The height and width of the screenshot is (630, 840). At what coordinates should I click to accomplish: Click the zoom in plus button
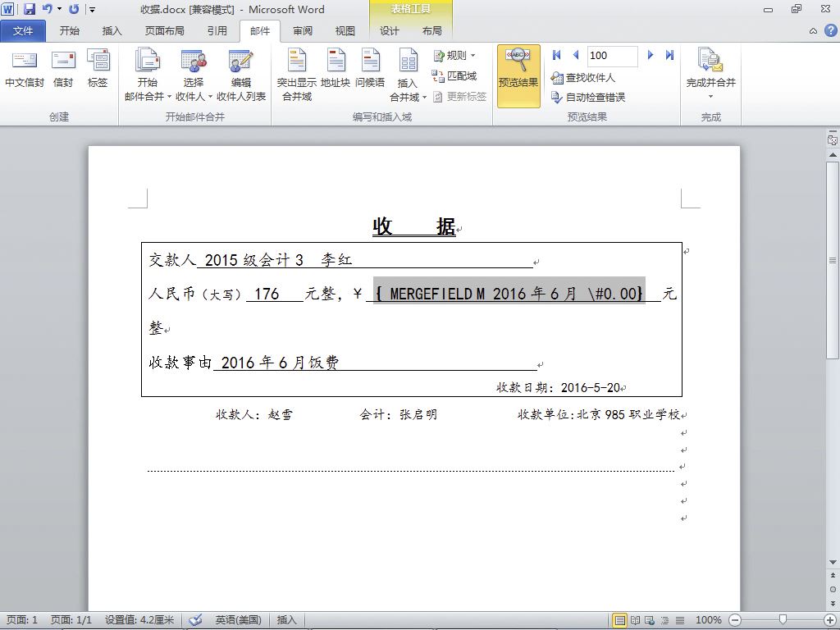pyautogui.click(x=830, y=620)
